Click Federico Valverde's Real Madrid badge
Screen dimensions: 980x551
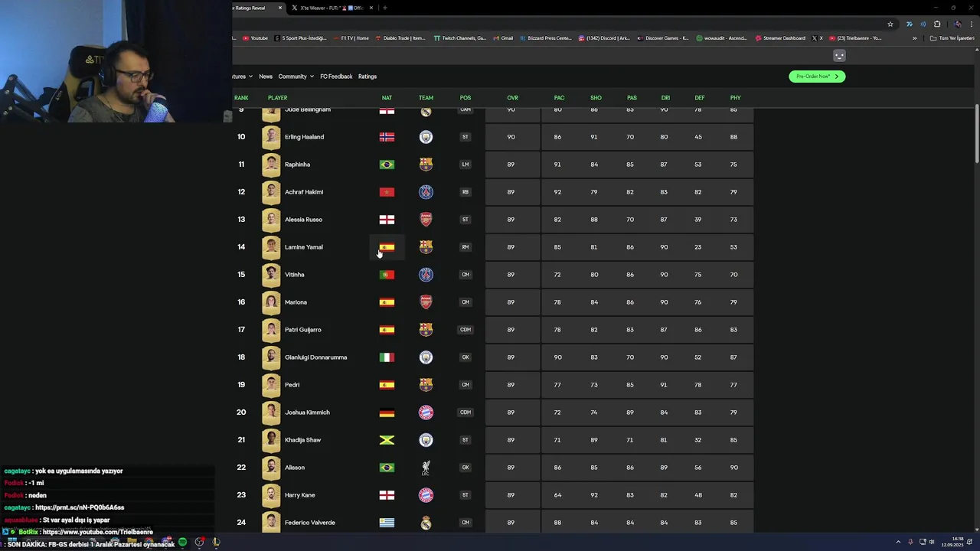click(x=426, y=523)
